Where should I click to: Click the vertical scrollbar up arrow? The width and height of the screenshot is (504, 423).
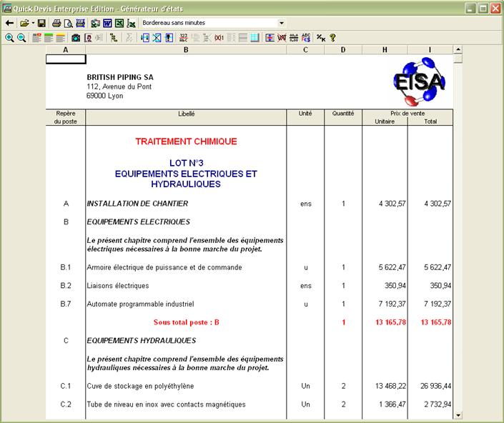point(458,50)
